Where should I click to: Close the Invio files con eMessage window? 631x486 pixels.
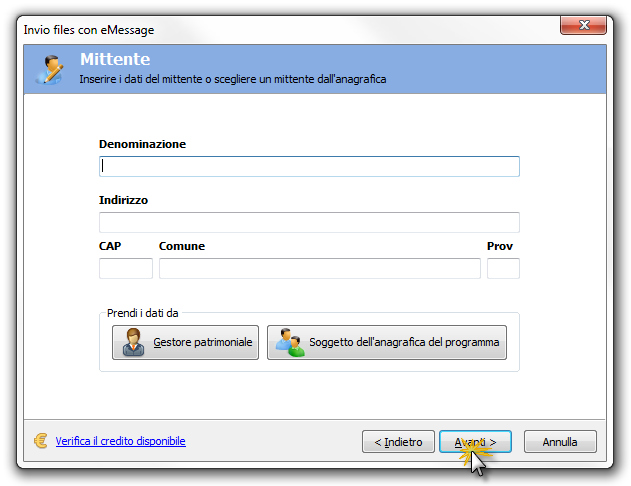pos(583,25)
